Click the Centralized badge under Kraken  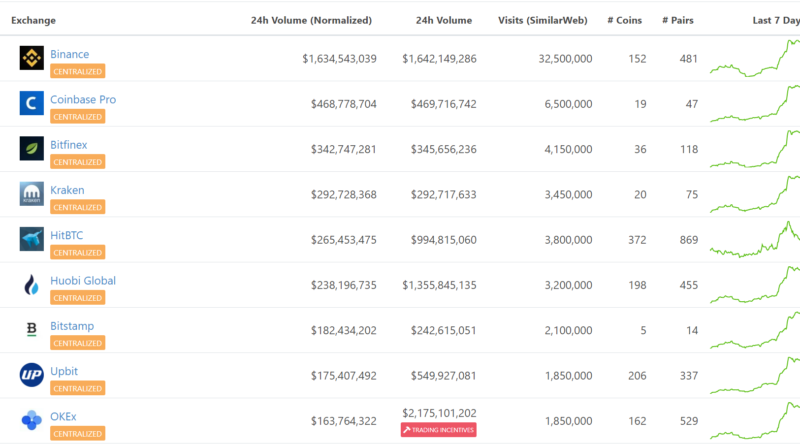pos(78,207)
